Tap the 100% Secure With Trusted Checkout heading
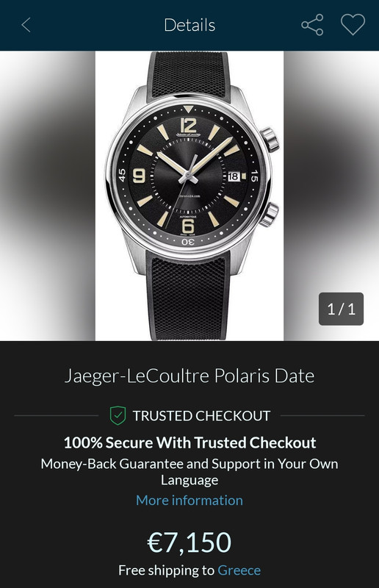 point(189,443)
